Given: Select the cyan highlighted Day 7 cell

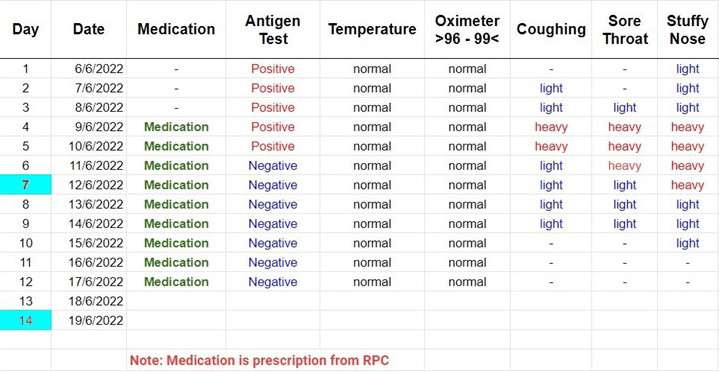Looking at the screenshot, I should [26, 185].
